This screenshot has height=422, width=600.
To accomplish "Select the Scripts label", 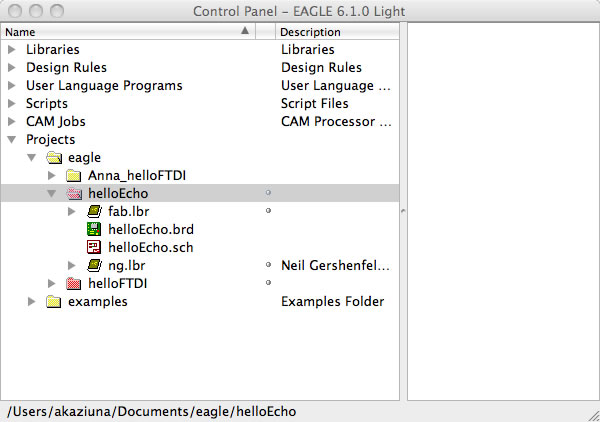I will (x=47, y=103).
